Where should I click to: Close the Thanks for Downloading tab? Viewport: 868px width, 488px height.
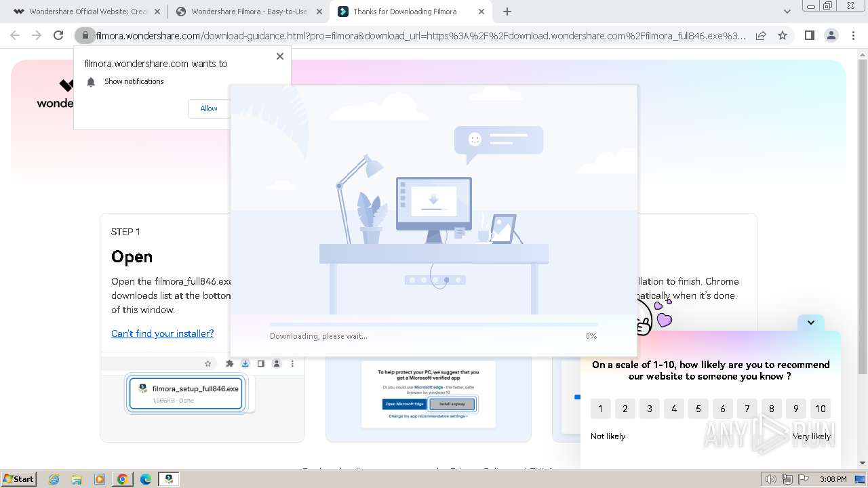click(x=481, y=12)
